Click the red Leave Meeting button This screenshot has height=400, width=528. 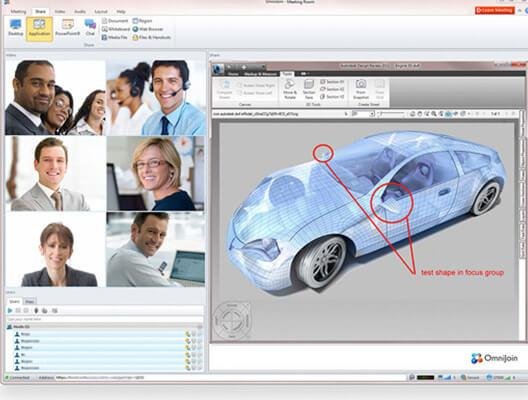[x=495, y=10]
